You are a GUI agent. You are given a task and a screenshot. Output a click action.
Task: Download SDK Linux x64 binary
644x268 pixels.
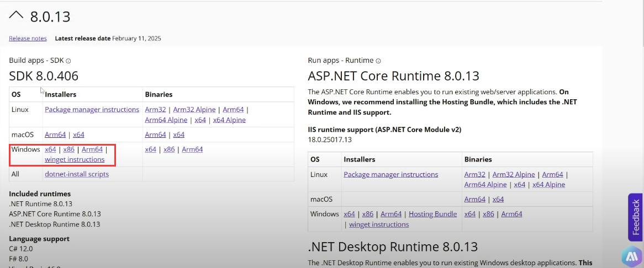click(200, 120)
